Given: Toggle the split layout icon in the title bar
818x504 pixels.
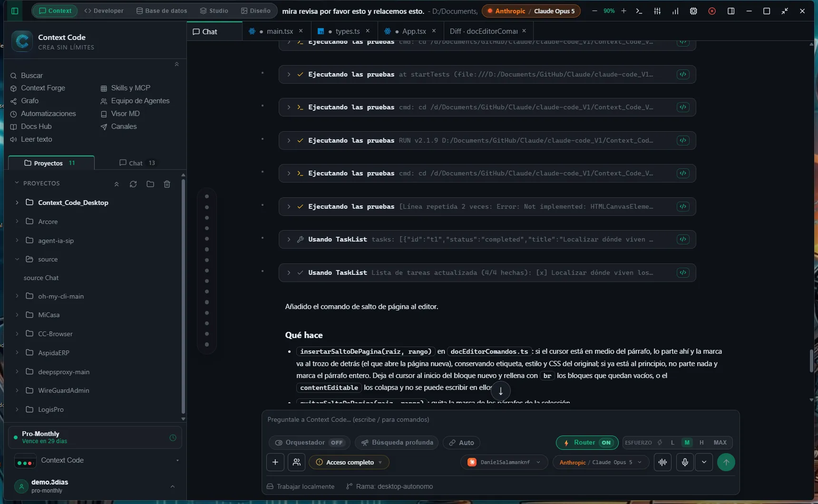Looking at the screenshot, I should [x=731, y=11].
